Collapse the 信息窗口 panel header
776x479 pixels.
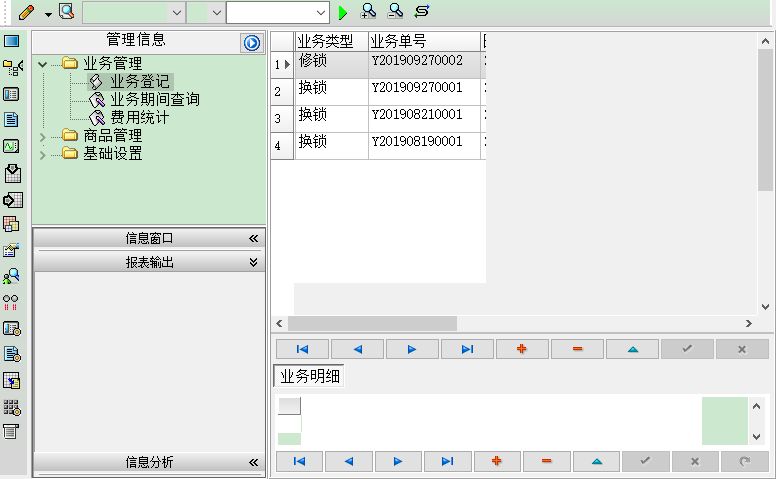[149, 239]
